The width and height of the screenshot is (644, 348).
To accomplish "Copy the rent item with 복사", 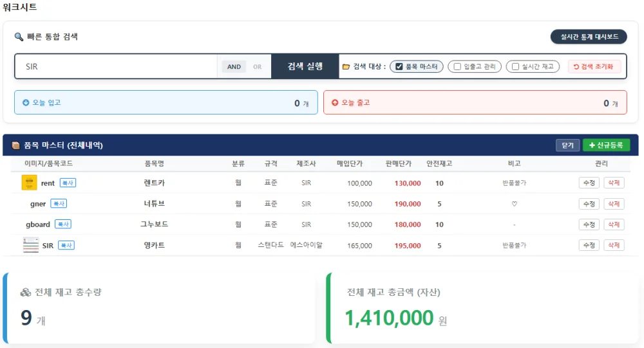I will [x=68, y=183].
